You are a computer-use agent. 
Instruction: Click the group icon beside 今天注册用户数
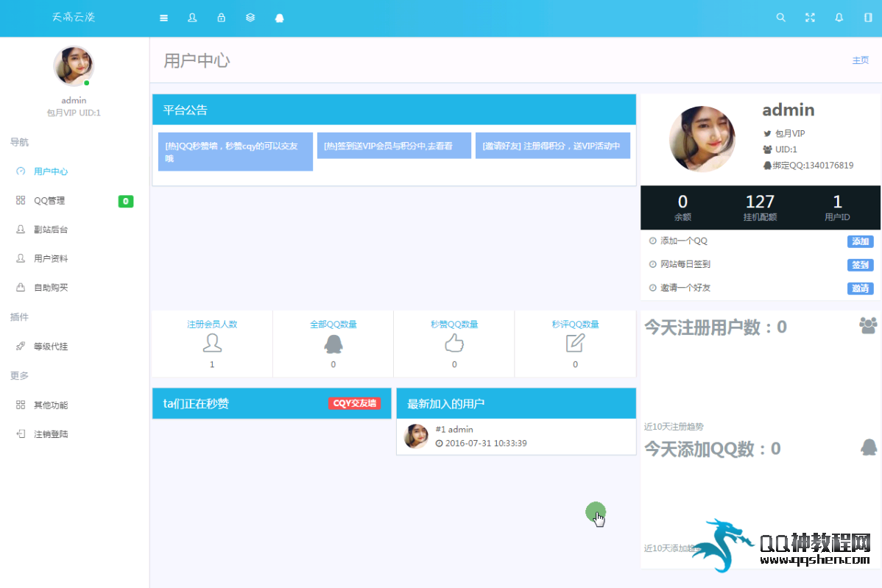[868, 325]
